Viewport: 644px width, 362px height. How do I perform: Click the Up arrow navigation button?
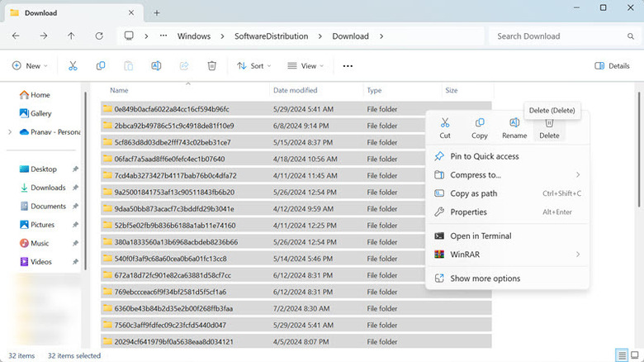coord(71,36)
